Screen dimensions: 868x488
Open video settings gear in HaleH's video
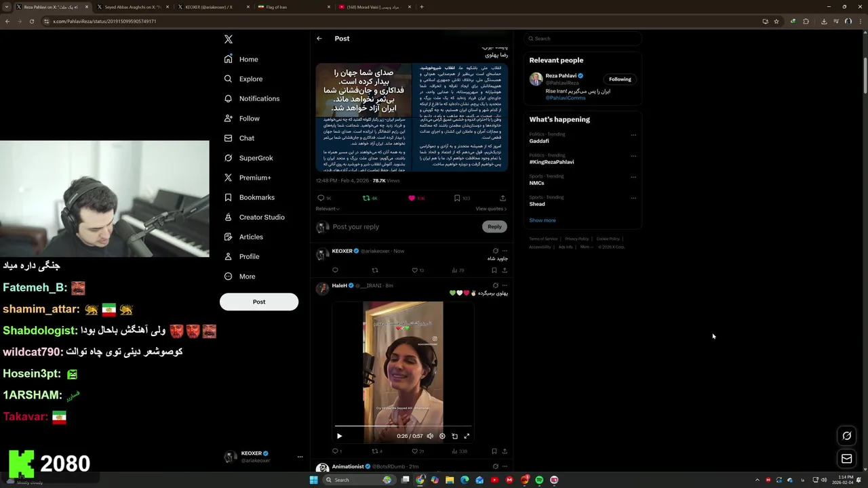(442, 436)
